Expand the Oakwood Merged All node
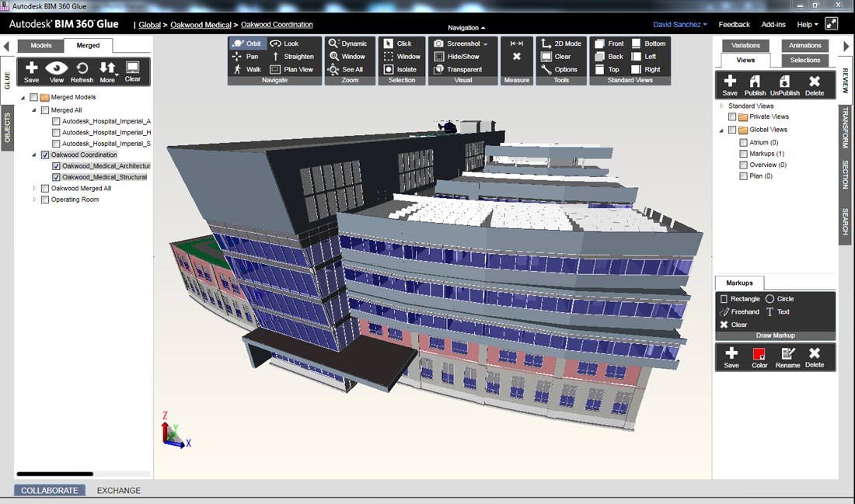The height and width of the screenshot is (504, 855). point(34,189)
